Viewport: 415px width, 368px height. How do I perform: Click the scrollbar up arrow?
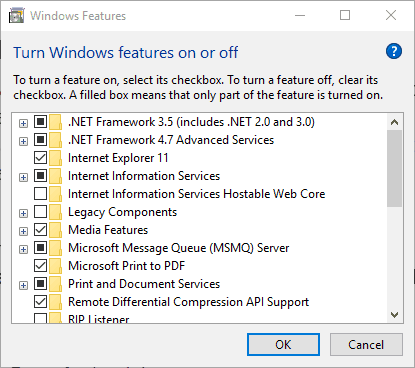tap(394, 122)
